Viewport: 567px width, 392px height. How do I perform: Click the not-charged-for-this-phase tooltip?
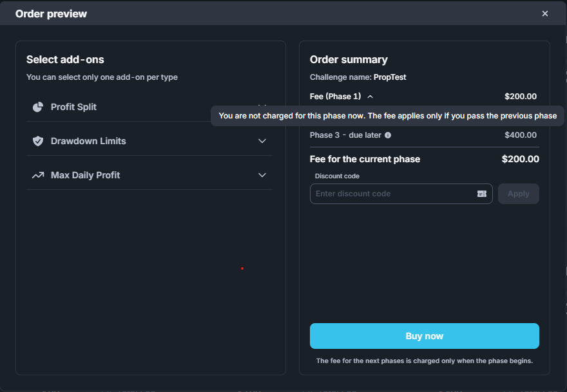pos(387,116)
